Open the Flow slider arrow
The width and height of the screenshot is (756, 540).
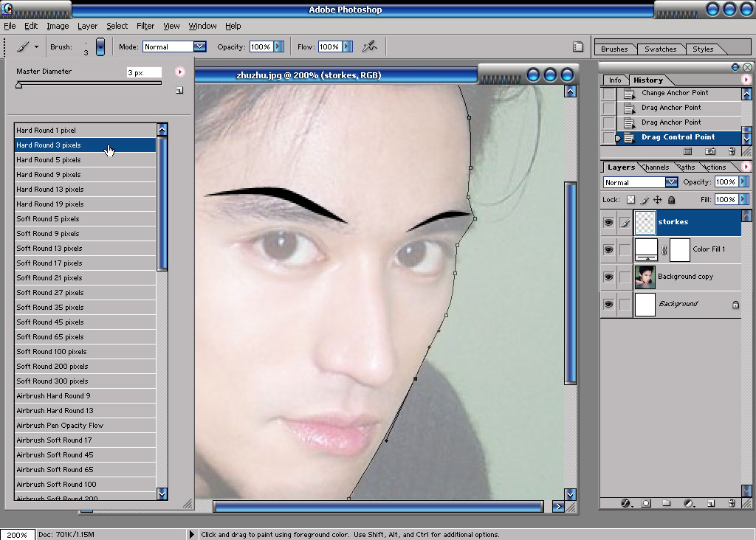coord(347,46)
